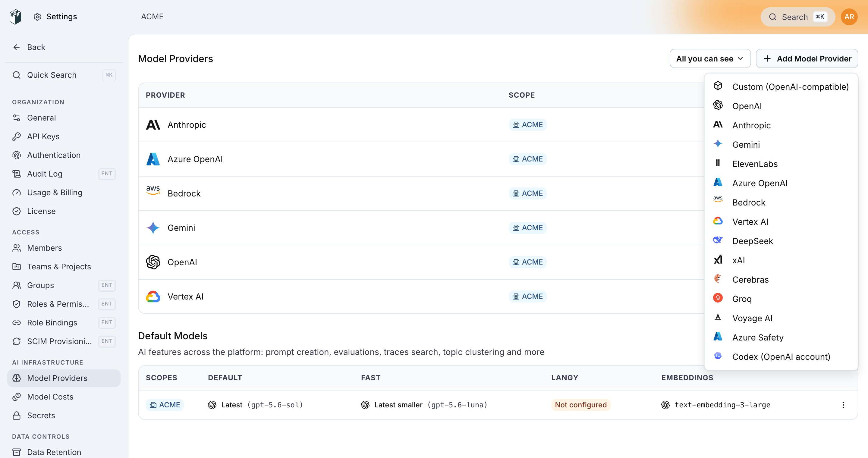This screenshot has height=458, width=868.
Task: Click the ACME breadcrumb in the header
Action: pos(152,17)
